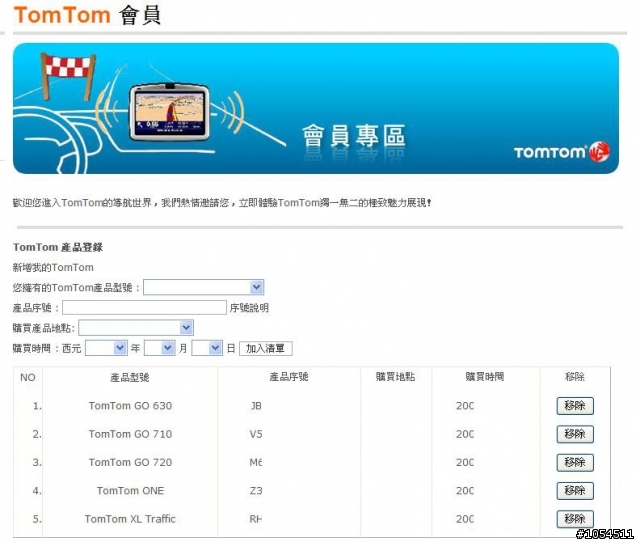This screenshot has width=640, height=542.
Task: Click the 產品序號 column header
Action: click(x=289, y=377)
